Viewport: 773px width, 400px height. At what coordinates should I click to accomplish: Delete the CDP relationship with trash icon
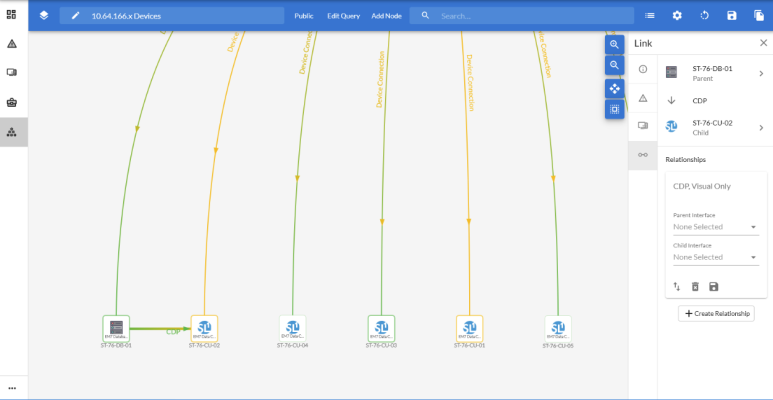click(x=695, y=287)
